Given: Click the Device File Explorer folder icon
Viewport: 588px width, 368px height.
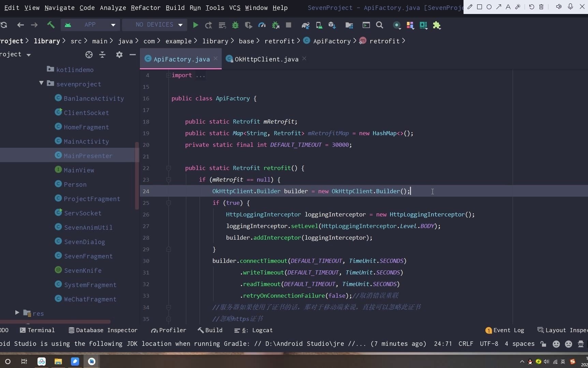Looking at the screenshot, I should point(349,25).
